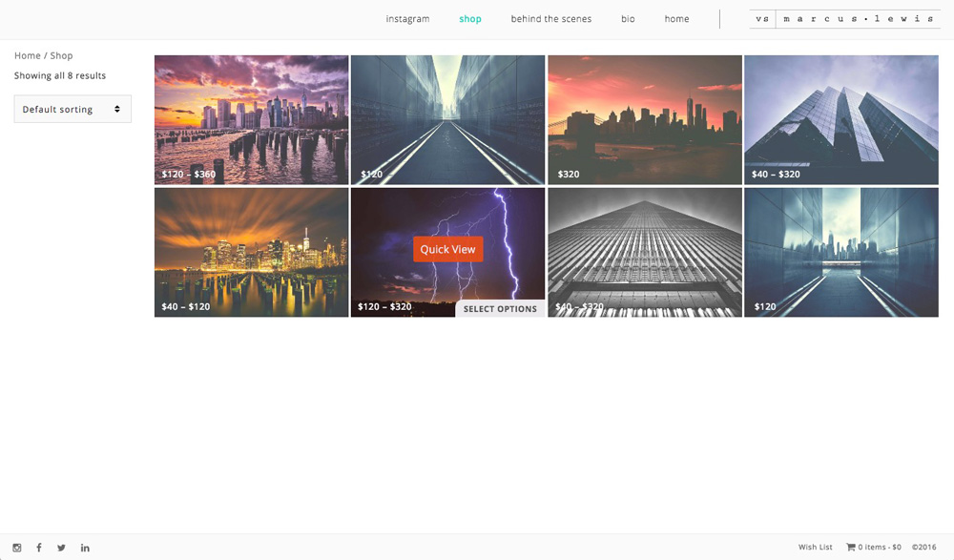Open the Wish List link
The image size is (954, 560).
816,548
